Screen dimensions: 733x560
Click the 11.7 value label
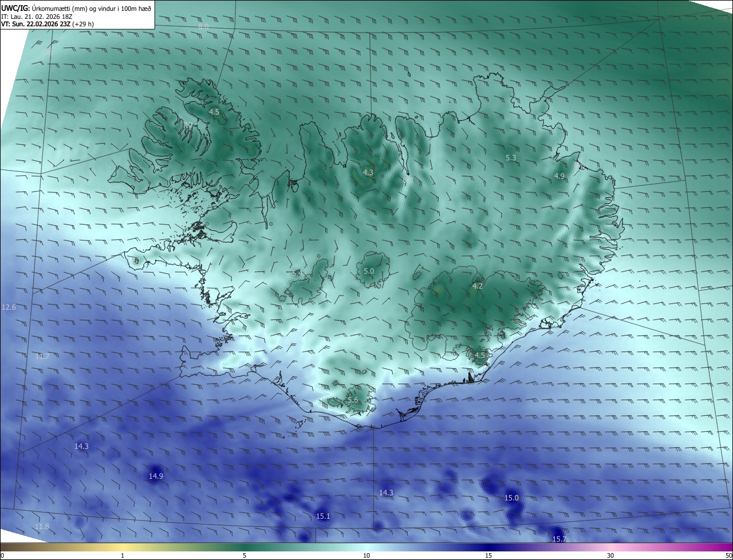(x=42, y=357)
